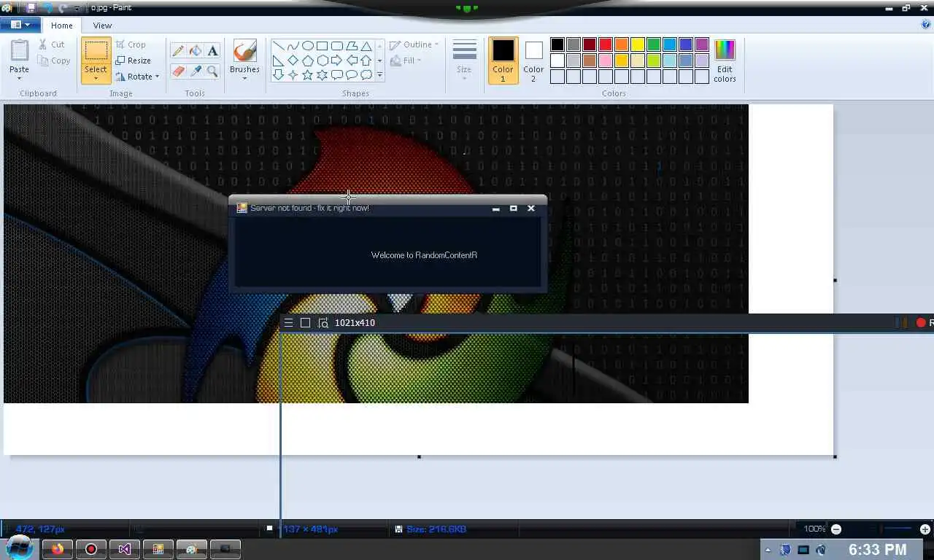Choose the Rounded rectangular callout shape
Image resolution: width=934 pixels, height=560 pixels.
(336, 74)
